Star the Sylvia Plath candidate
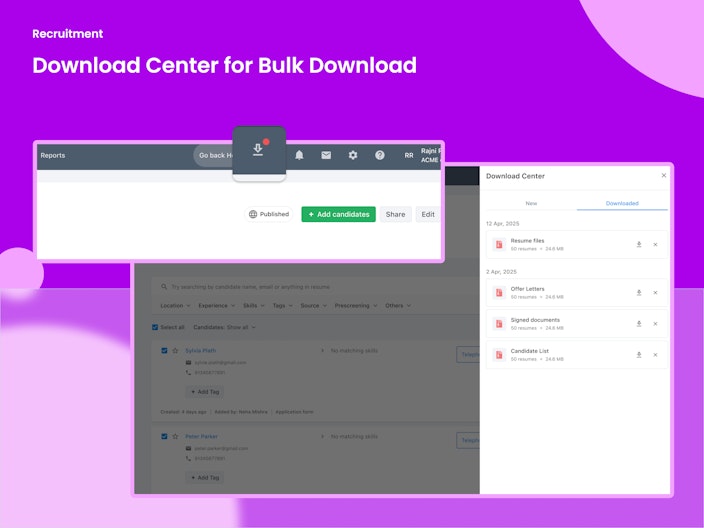 175,351
